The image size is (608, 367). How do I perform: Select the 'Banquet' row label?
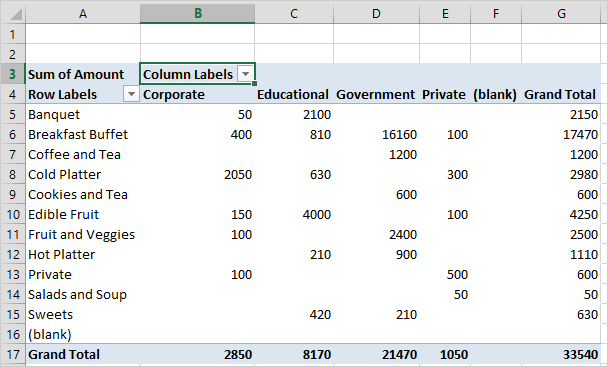(83, 114)
